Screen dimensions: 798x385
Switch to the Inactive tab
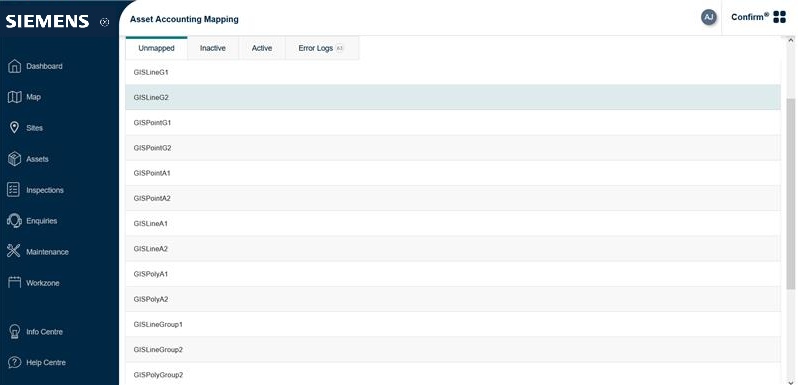[x=213, y=48]
